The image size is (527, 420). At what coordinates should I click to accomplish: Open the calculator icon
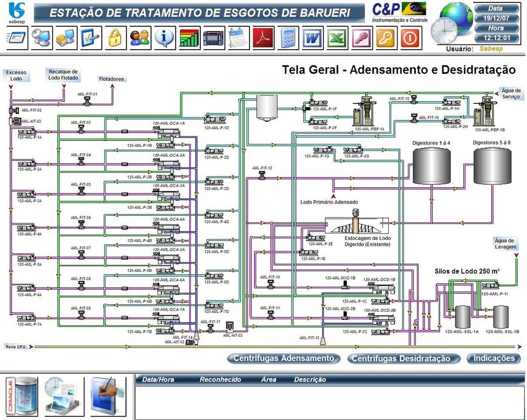click(288, 38)
